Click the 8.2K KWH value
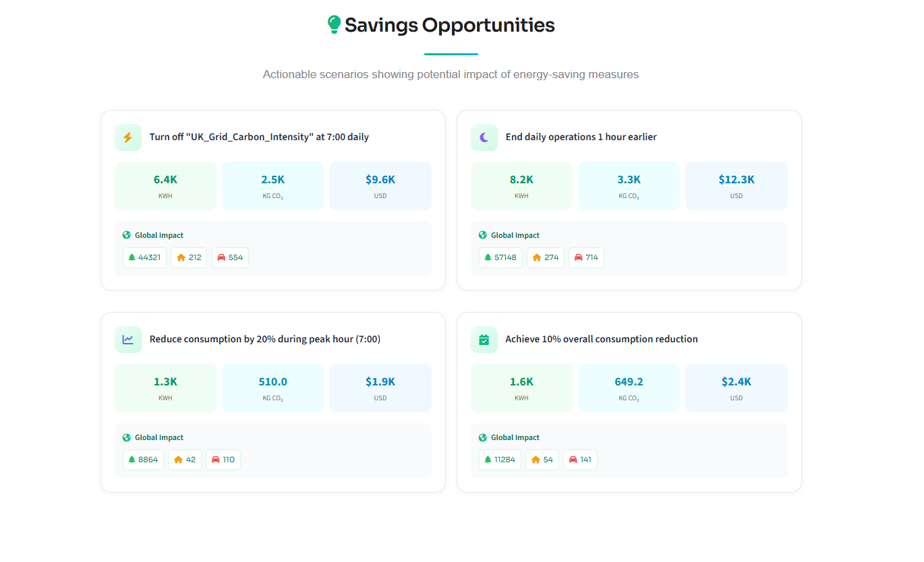This screenshot has height=562, width=924. pyautogui.click(x=521, y=179)
